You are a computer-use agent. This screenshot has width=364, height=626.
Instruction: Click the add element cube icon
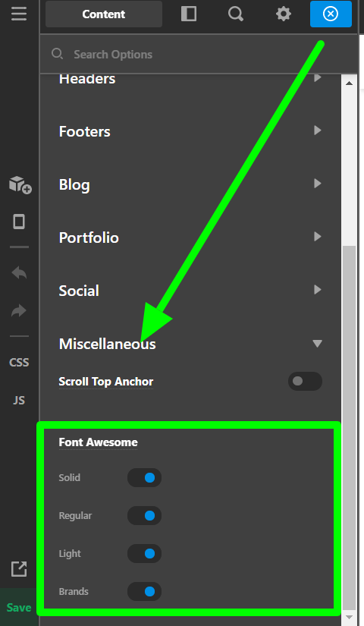(x=20, y=185)
